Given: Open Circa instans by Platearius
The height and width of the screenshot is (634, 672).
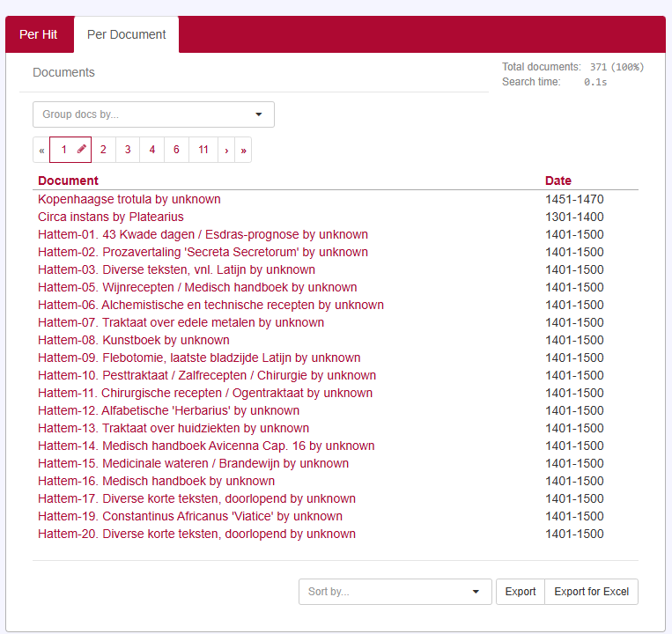Looking at the screenshot, I should pyautogui.click(x=111, y=217).
